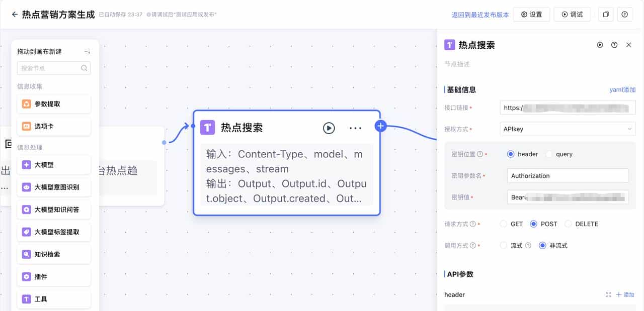Click the expand icon beside header 添加

click(608, 295)
